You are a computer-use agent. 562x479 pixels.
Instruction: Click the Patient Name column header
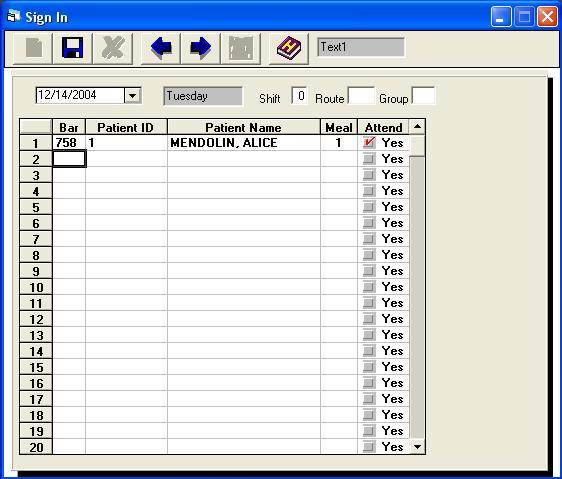[243, 127]
